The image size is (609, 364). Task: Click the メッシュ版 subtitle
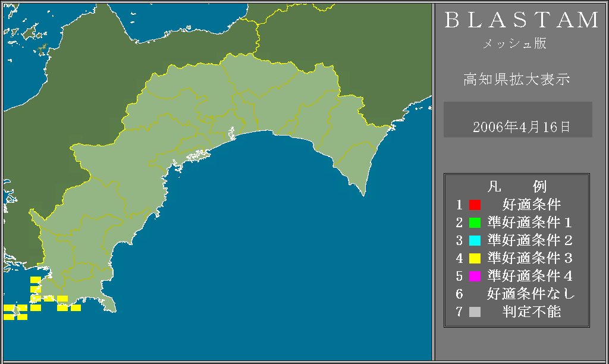[514, 43]
